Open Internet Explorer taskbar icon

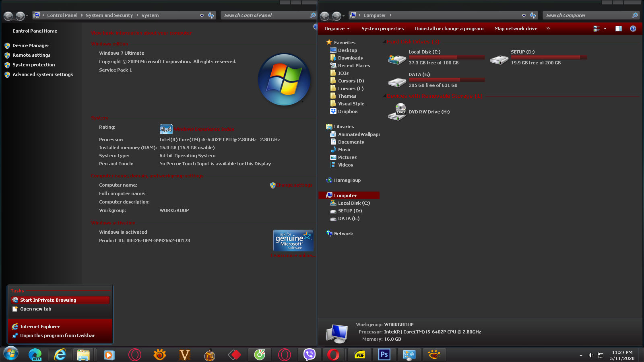coord(60,355)
